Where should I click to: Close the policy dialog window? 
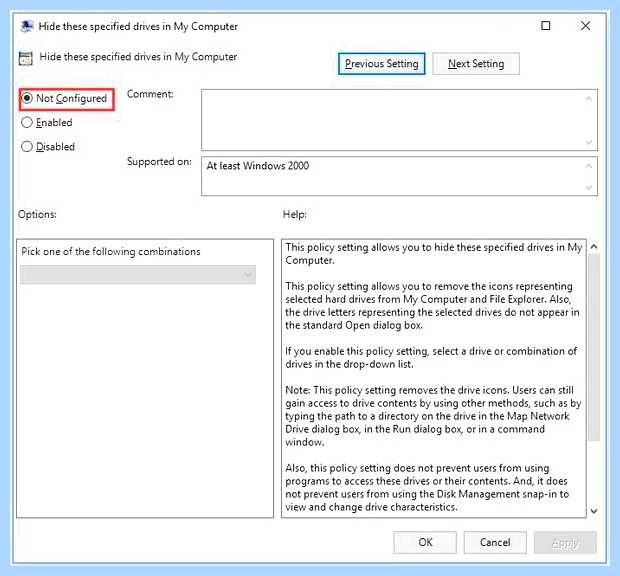pyautogui.click(x=586, y=26)
